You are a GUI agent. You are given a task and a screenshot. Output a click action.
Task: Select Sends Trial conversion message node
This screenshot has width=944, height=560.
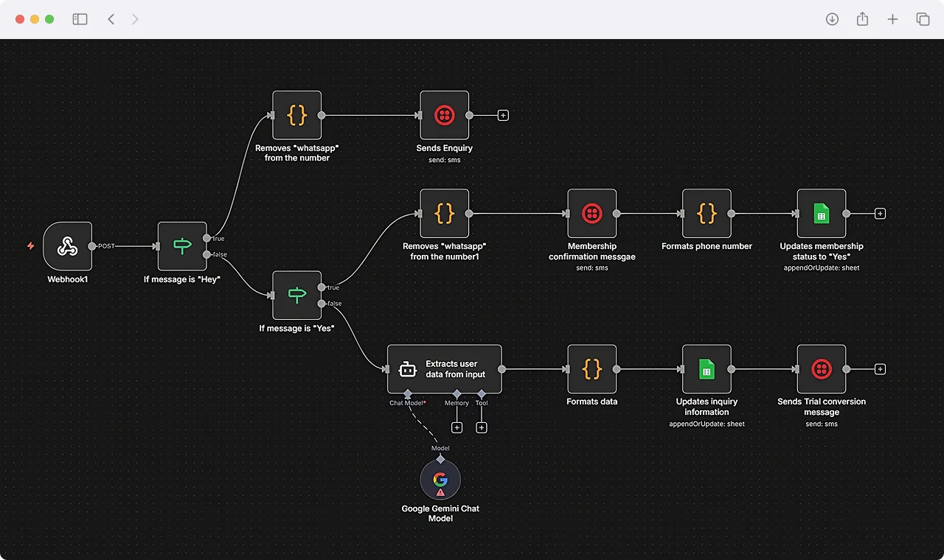click(x=822, y=369)
